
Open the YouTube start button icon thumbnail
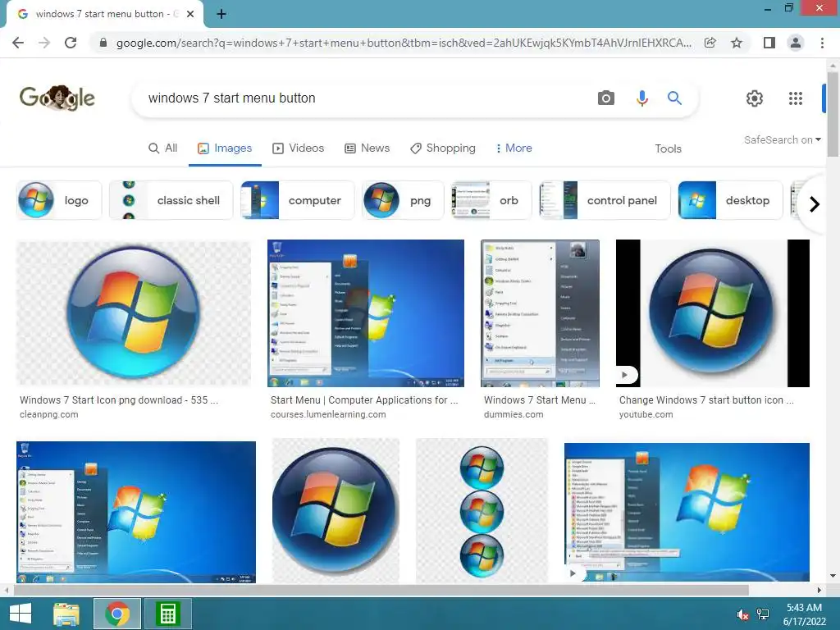click(713, 313)
